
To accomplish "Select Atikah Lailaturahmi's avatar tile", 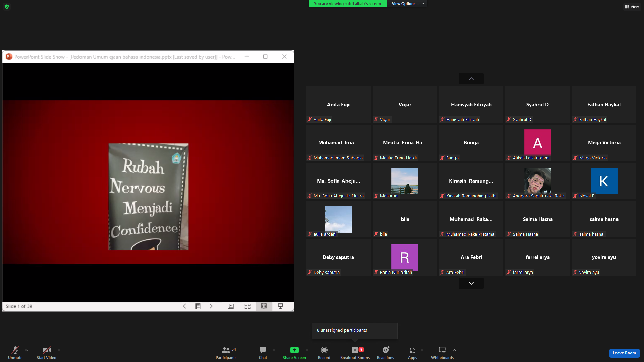I will tap(538, 143).
